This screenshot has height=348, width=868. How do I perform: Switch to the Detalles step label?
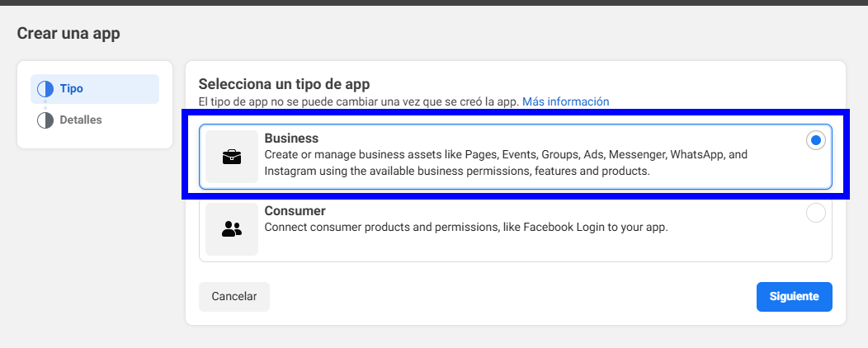click(81, 120)
